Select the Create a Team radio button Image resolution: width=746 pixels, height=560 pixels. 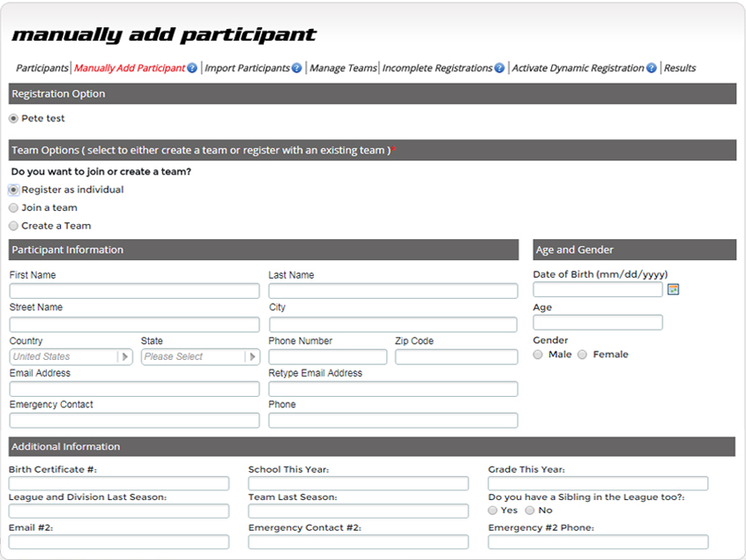(x=13, y=226)
